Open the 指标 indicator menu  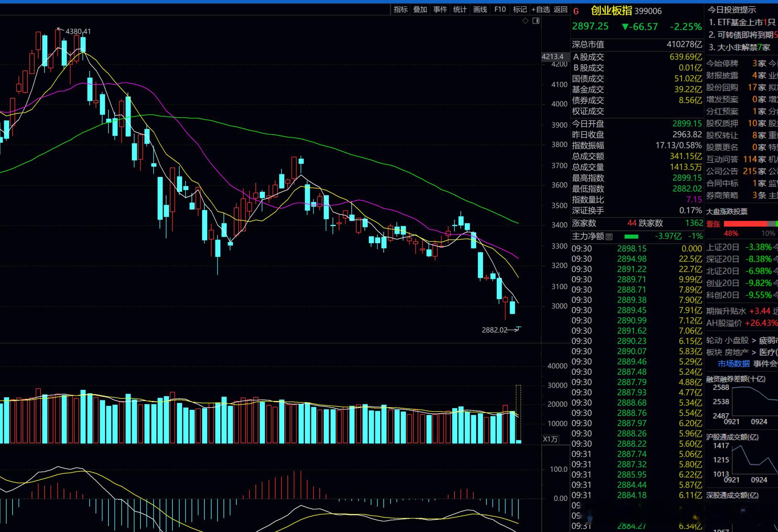pos(400,10)
